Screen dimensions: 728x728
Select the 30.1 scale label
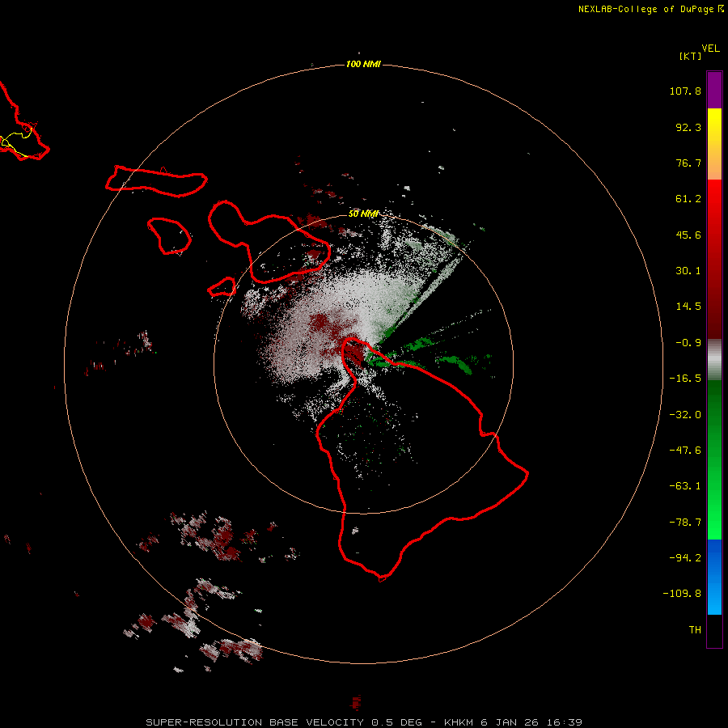click(688, 271)
